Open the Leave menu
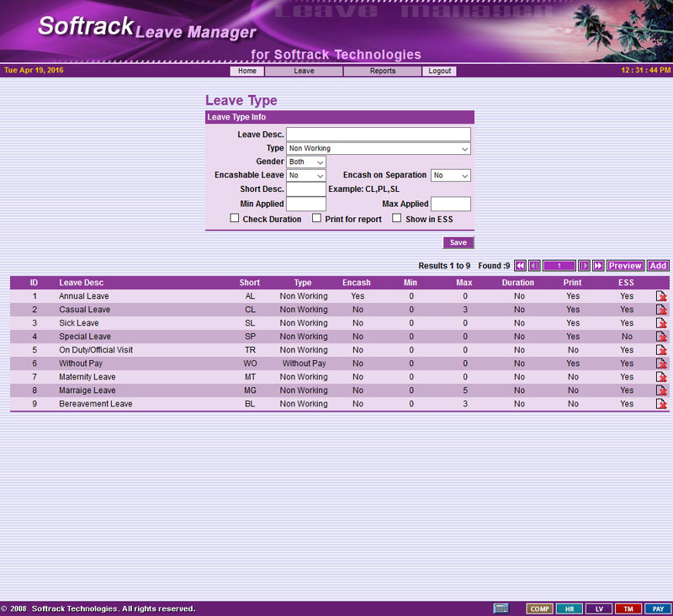 click(304, 72)
